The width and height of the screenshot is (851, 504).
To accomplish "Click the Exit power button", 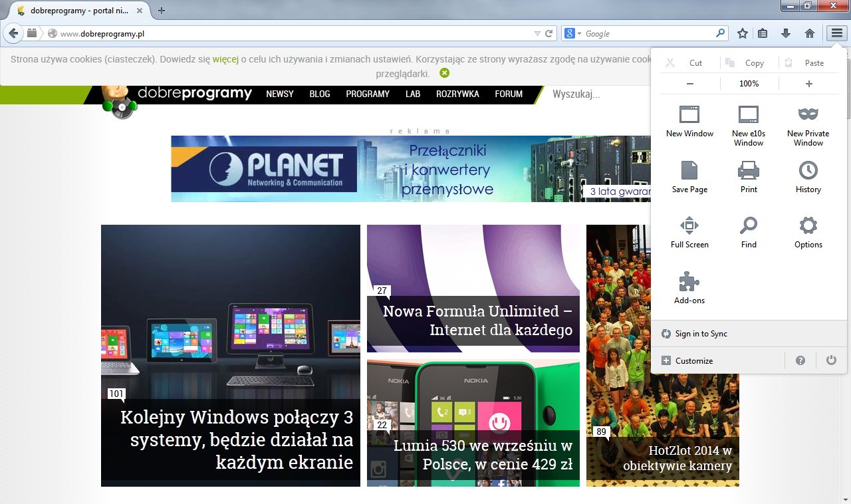I will tap(831, 360).
